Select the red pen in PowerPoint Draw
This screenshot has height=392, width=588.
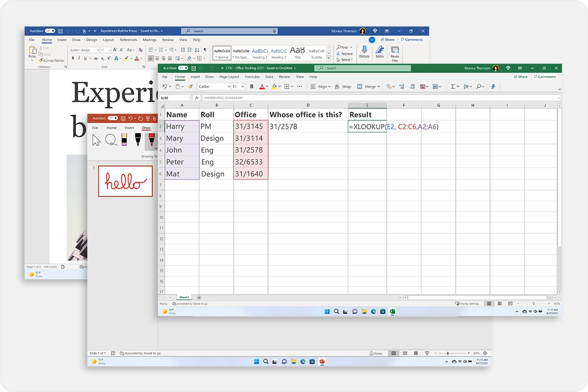click(x=151, y=139)
